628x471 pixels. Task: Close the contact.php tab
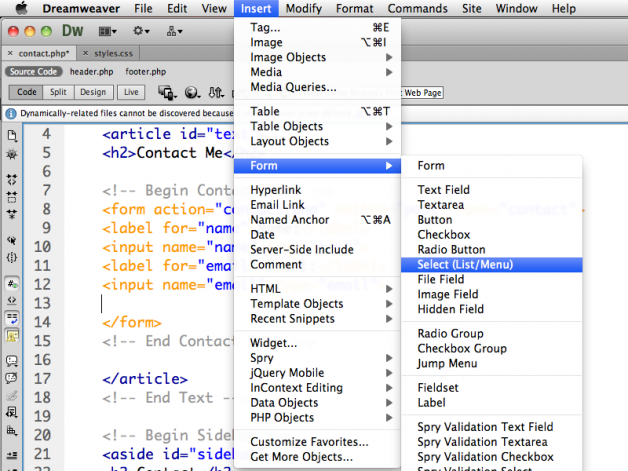10,53
